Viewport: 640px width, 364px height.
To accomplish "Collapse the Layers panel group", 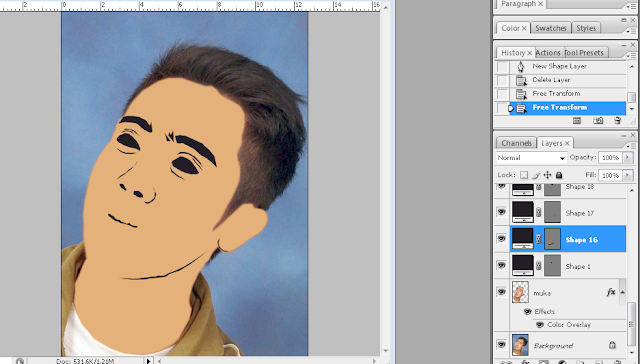I will (x=624, y=135).
